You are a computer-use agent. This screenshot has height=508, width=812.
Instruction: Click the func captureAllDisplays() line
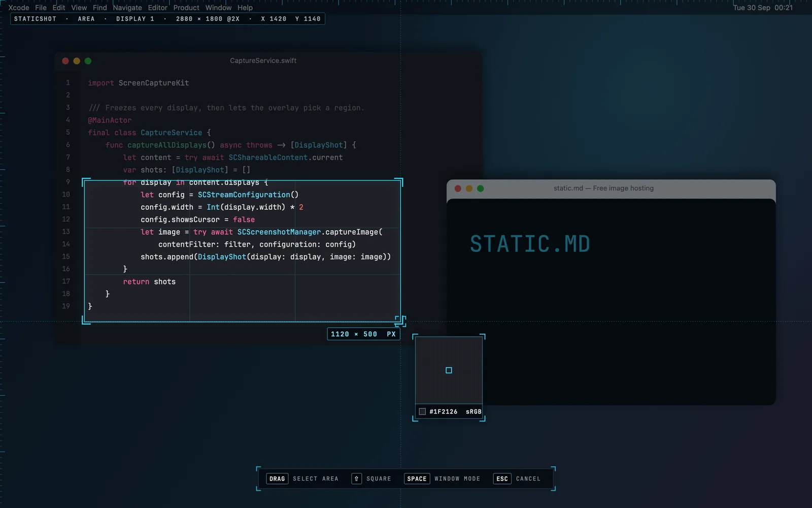[x=231, y=145]
